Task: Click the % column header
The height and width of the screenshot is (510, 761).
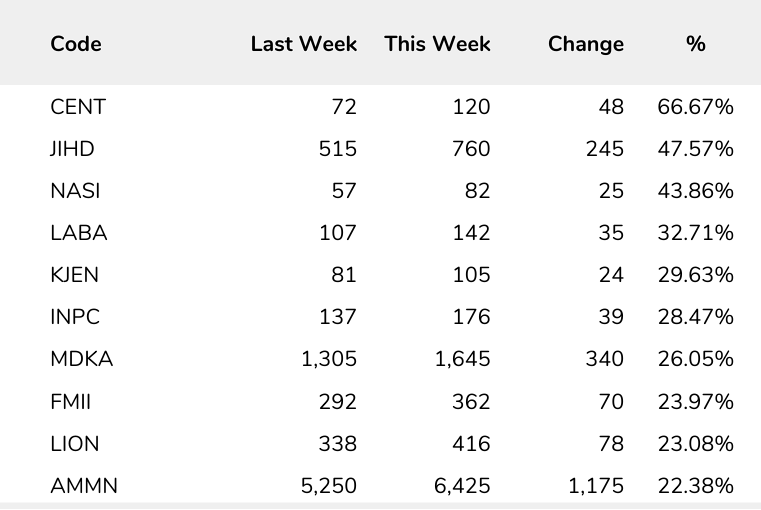Action: (x=696, y=44)
